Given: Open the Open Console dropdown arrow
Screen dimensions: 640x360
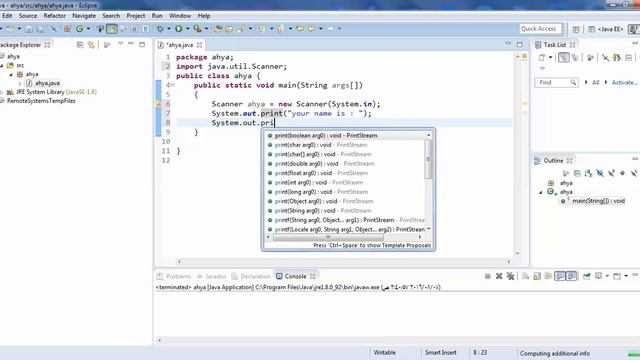Looking at the screenshot, I should point(626,276).
